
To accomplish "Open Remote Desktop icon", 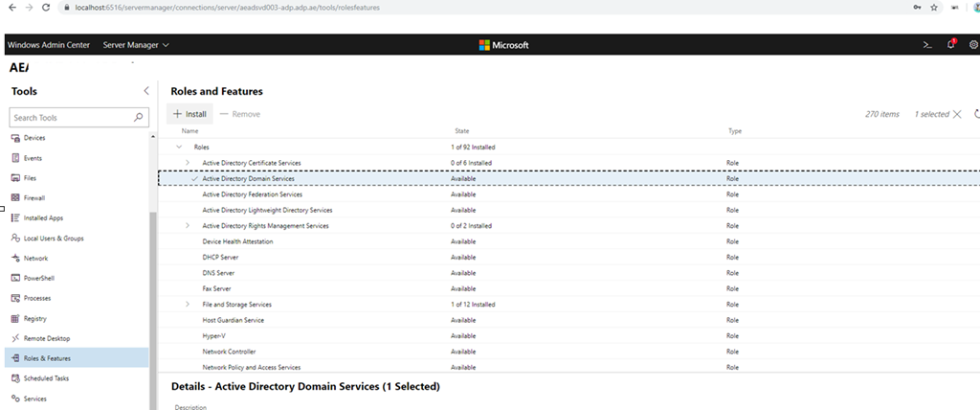I will click(x=15, y=339).
